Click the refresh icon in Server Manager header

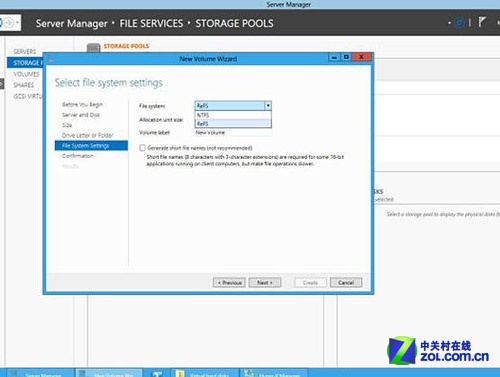coord(459,23)
